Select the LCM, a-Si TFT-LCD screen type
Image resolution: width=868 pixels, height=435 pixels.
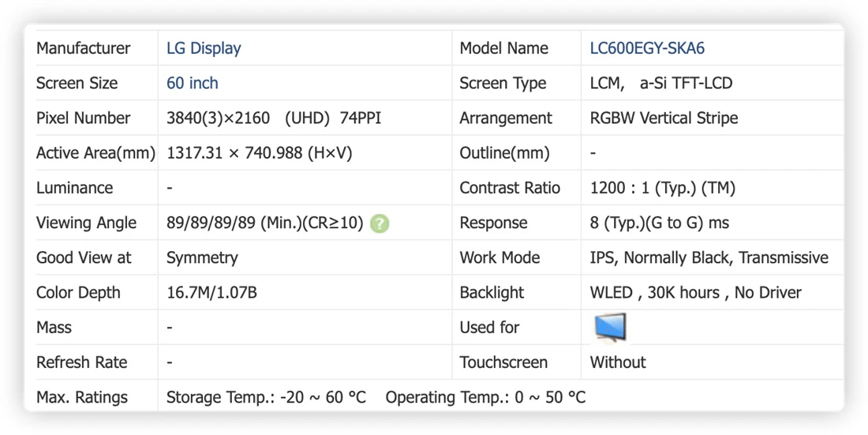661,83
